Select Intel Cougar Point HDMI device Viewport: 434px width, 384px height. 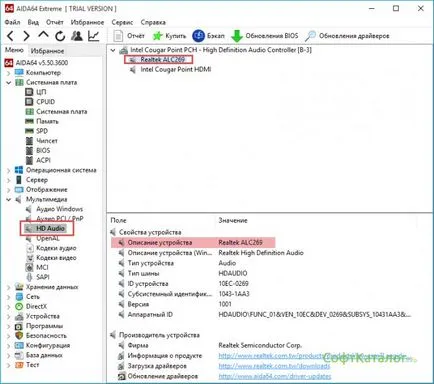pyautogui.click(x=170, y=70)
